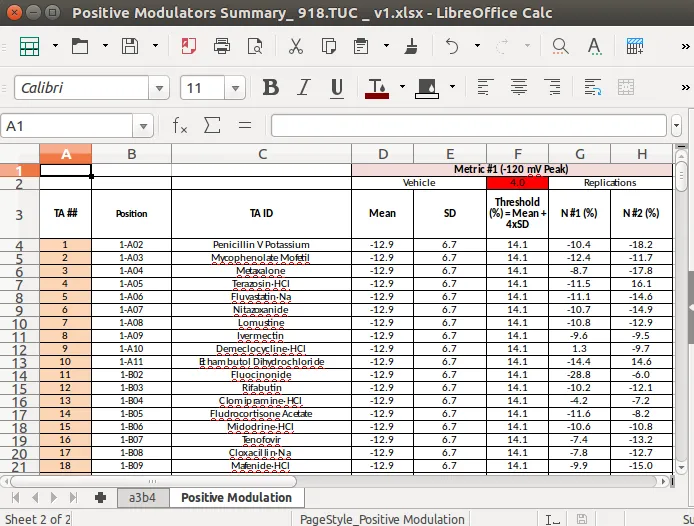Viewport: 694px width, 526px height.
Task: Open the font size dropdown arrow
Action: [x=235, y=88]
